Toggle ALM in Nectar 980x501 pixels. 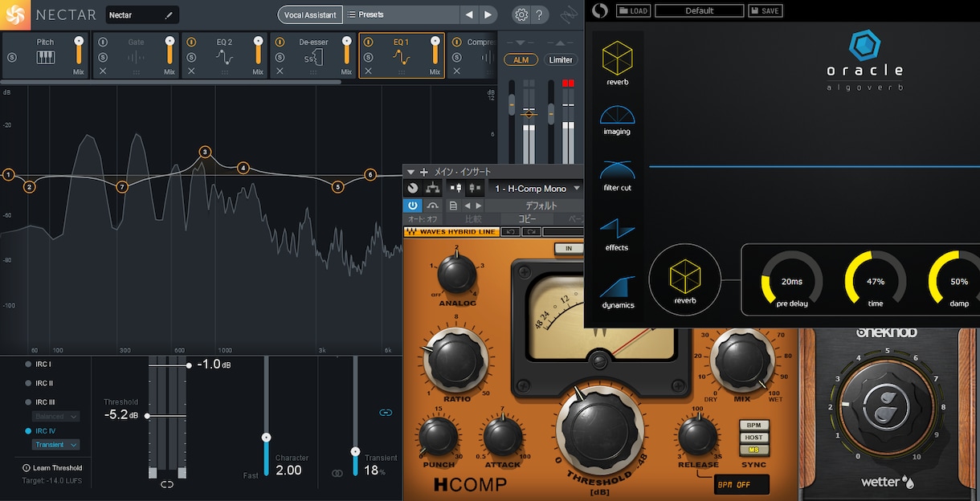click(x=521, y=60)
